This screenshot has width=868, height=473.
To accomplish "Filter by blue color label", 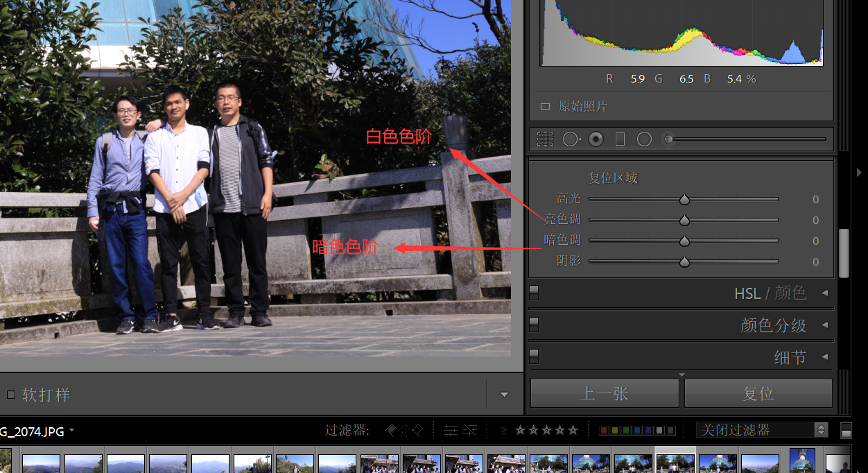I will tap(637, 430).
